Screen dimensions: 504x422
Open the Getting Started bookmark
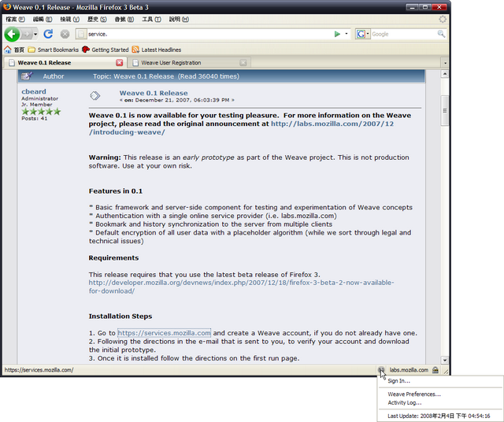(105, 50)
